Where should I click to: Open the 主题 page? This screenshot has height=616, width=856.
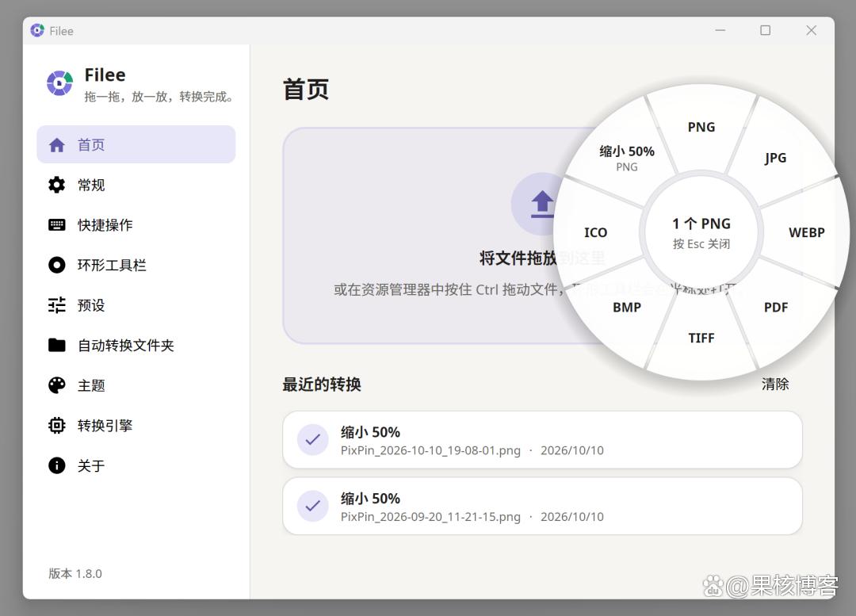coord(136,385)
